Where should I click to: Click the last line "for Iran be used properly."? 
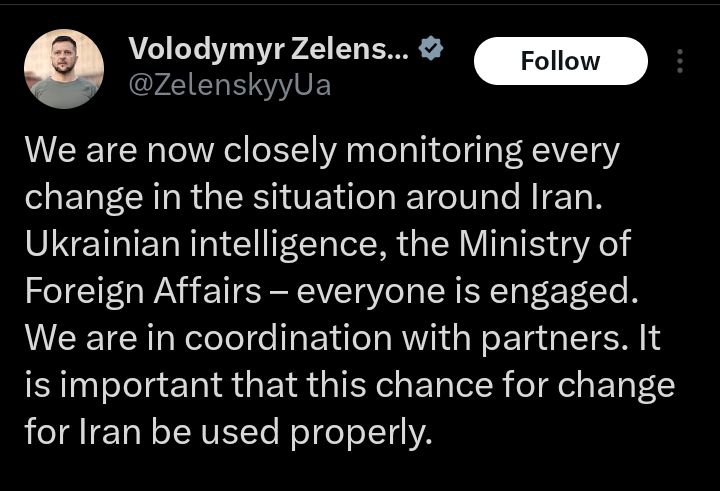pos(228,430)
